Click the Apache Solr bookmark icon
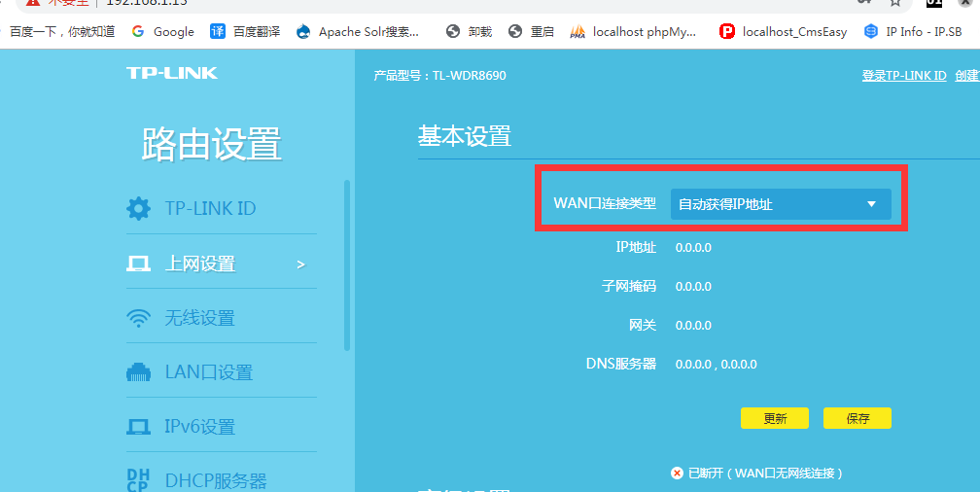 point(303,31)
